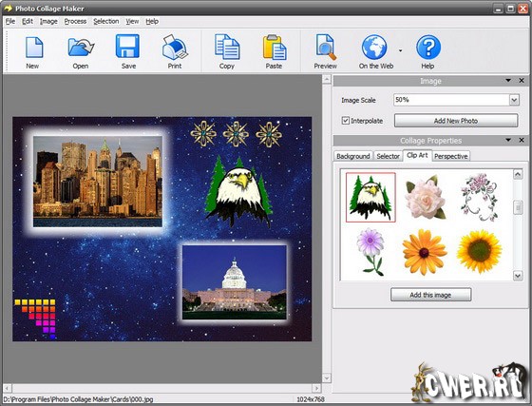The image size is (532, 406).
Task: Collapse the Collage Properties panel arrow
Action: point(508,140)
